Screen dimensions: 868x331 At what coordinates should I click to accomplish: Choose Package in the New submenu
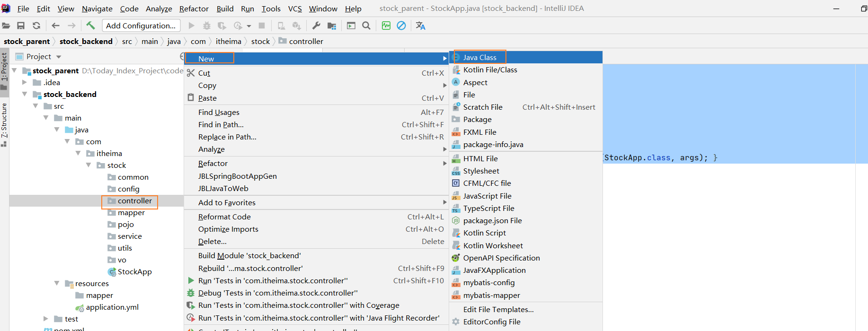point(525,120)
